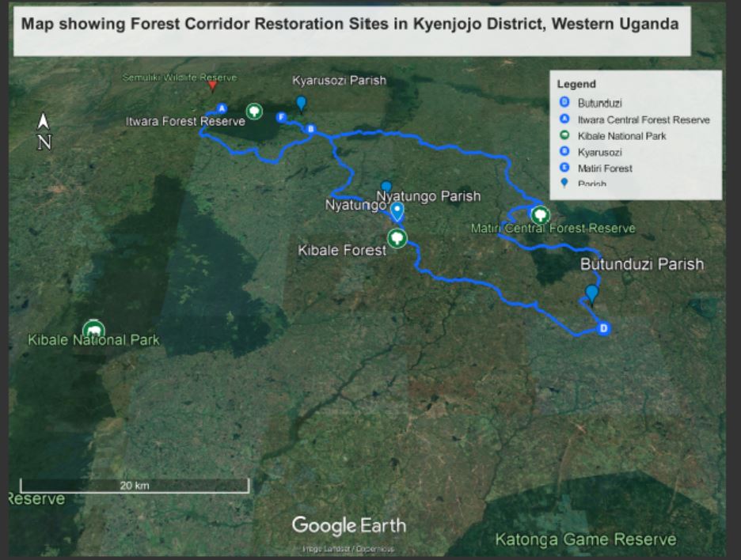Click the Butunduzi entry in the legend

coord(599,103)
